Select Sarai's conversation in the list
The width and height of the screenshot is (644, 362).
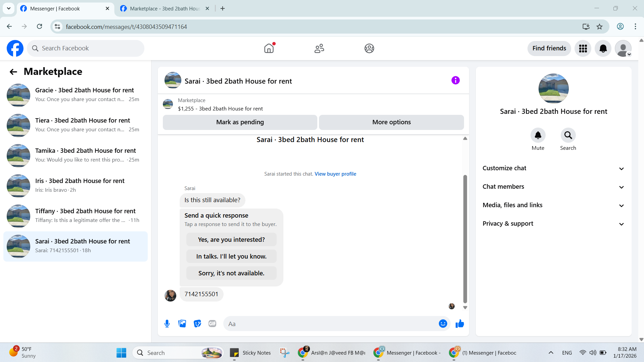[76, 246]
